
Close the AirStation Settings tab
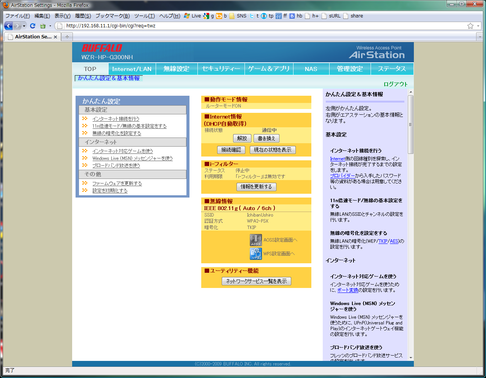click(55, 37)
